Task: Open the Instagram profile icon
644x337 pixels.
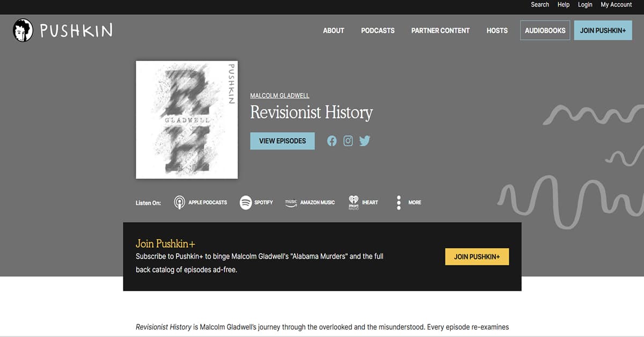Action: point(348,141)
